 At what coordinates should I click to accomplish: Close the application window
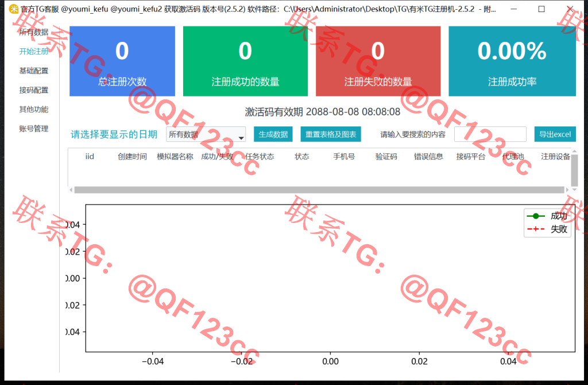(570, 9)
